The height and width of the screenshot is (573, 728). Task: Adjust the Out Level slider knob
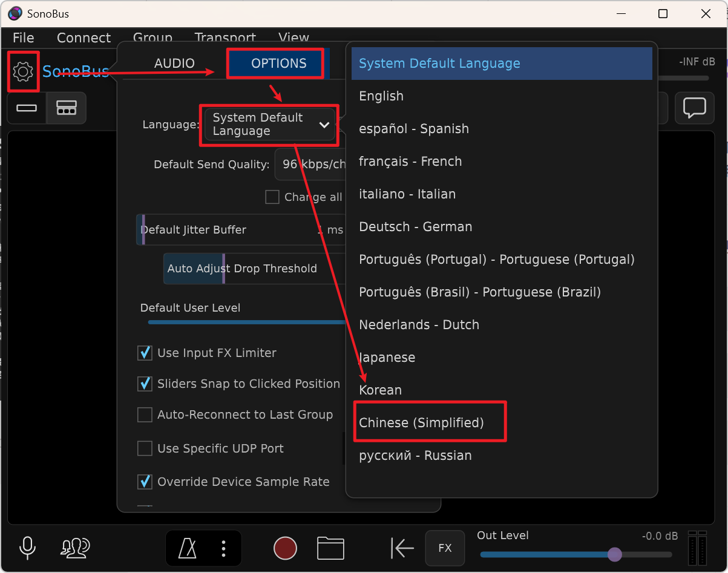pos(614,554)
